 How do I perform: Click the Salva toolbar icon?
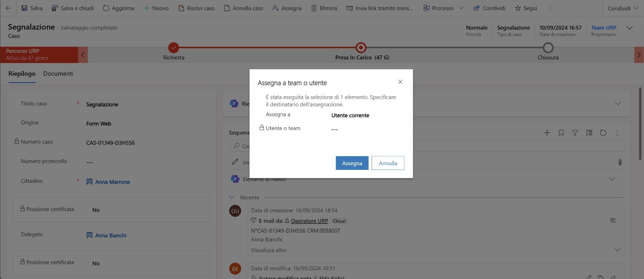tap(25, 8)
